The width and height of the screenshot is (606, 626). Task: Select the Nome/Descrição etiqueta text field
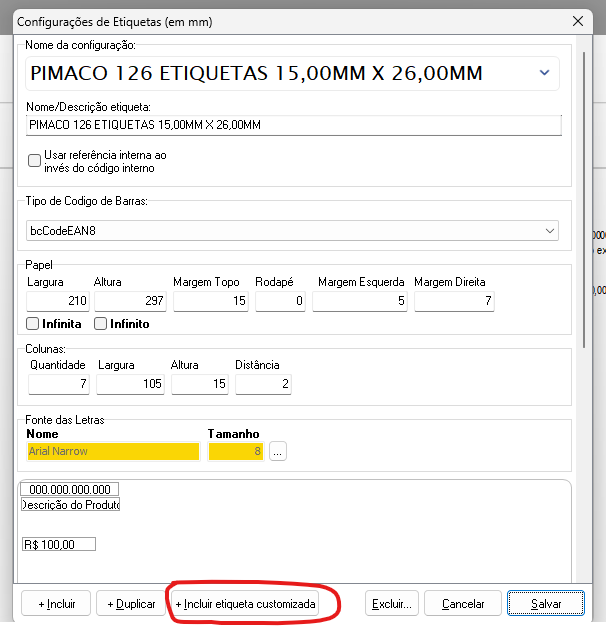tap(294, 125)
